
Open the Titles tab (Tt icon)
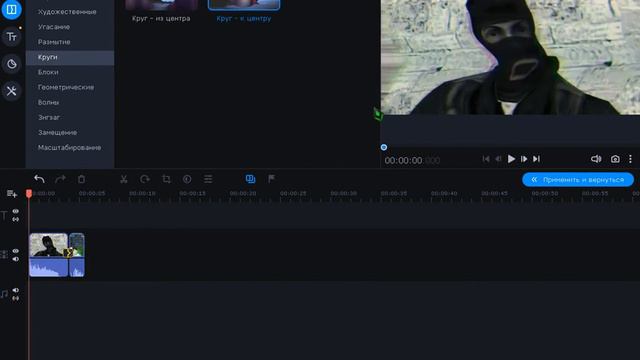(11, 37)
